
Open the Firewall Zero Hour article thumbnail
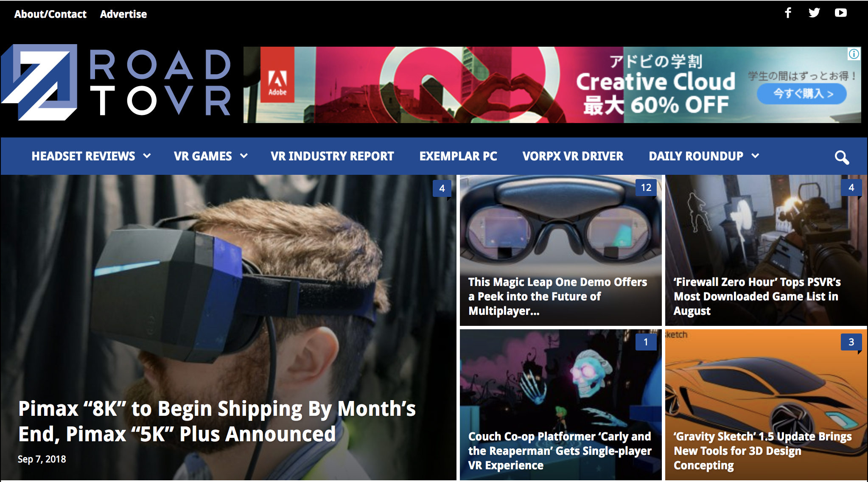click(766, 250)
